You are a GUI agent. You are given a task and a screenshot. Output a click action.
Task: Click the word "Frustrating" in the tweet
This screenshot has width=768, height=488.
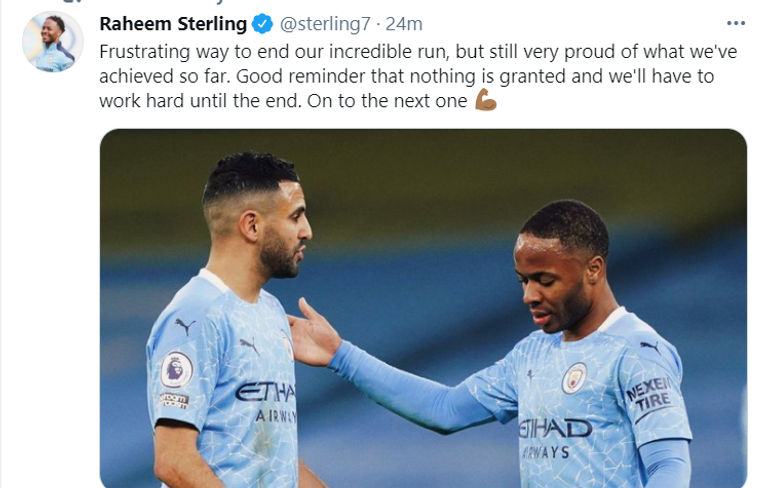tap(145, 49)
